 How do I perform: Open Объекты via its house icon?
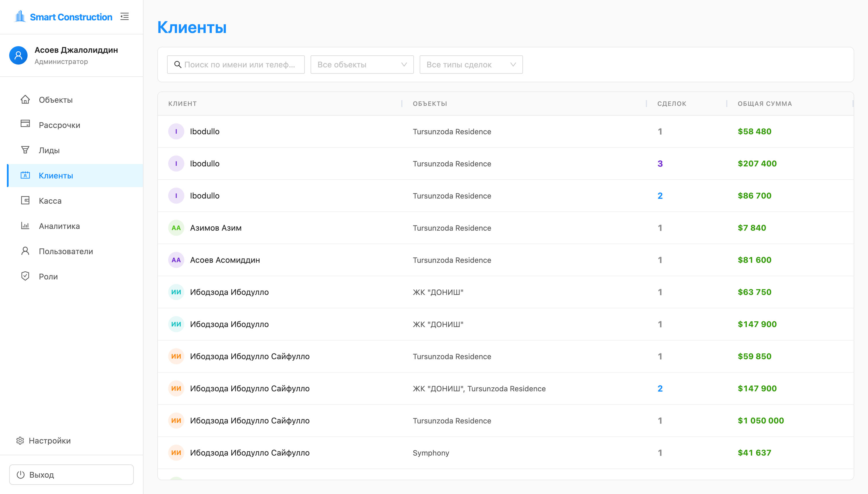[x=25, y=100]
